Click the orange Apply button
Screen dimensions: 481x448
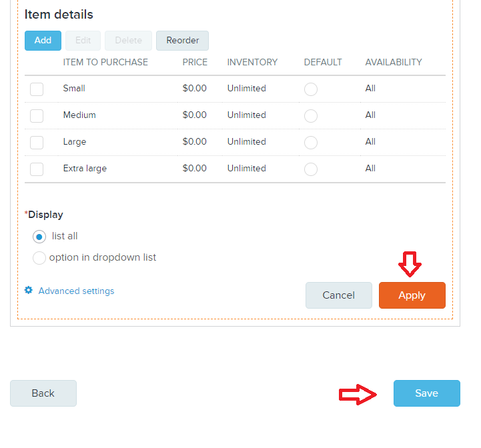click(x=412, y=295)
